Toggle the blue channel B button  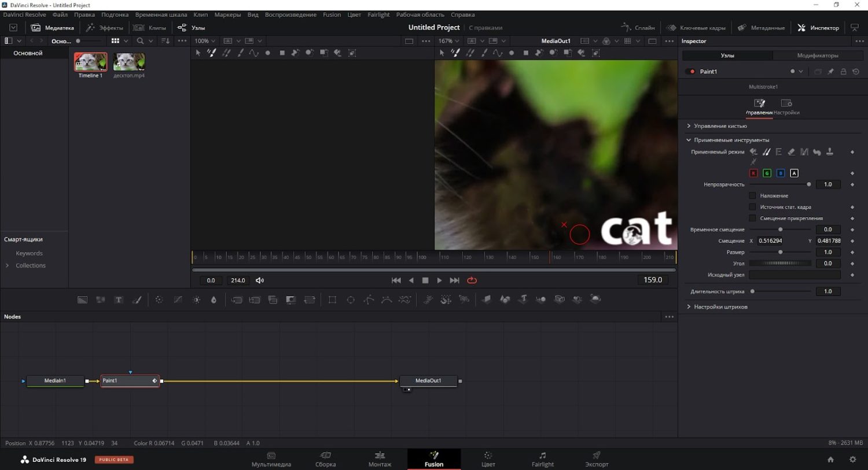781,173
